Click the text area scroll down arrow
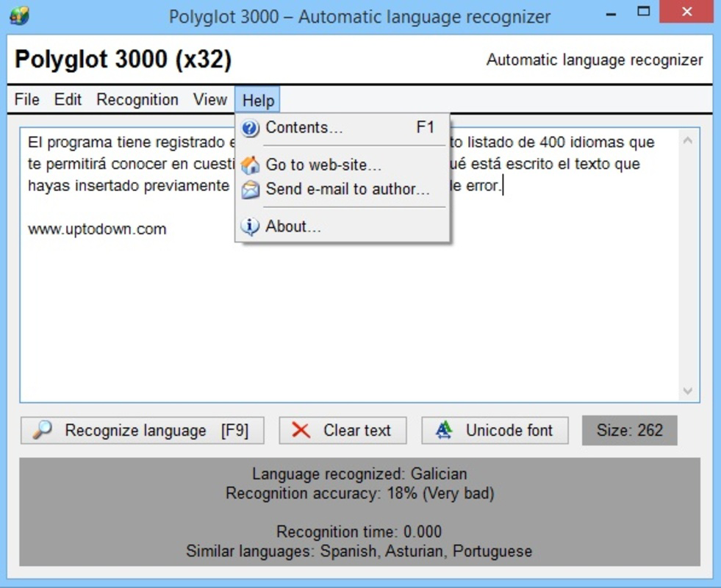The height and width of the screenshot is (588, 721). [688, 391]
